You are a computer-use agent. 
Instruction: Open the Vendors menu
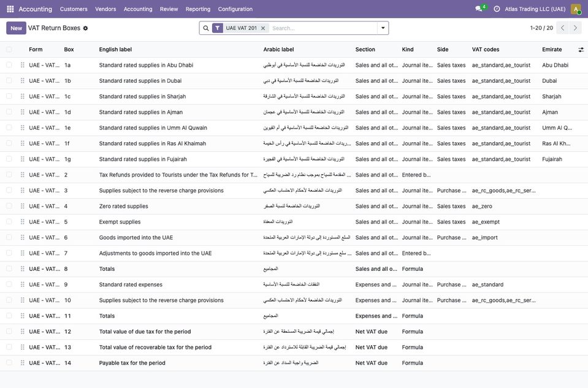105,9
